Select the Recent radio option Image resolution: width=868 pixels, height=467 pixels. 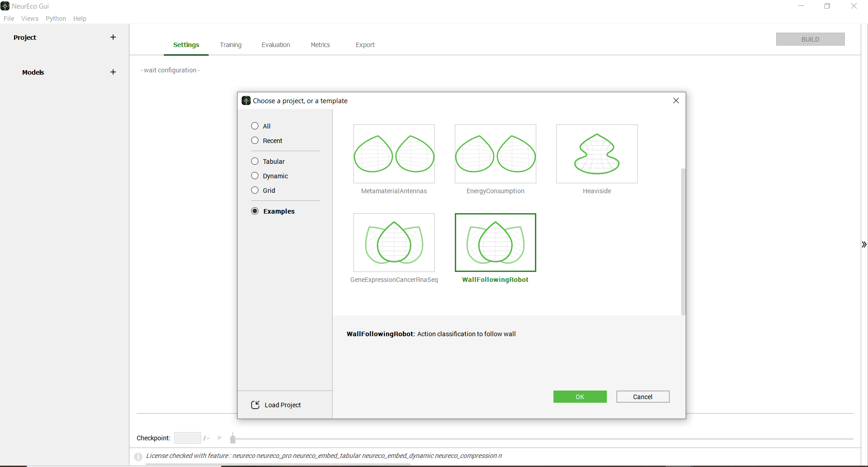(x=255, y=140)
